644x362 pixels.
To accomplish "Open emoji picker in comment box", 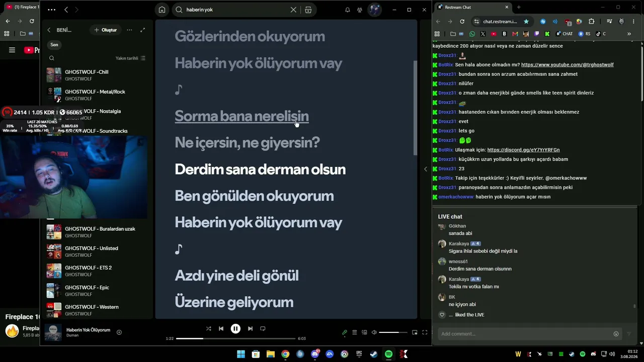I will click(616, 334).
